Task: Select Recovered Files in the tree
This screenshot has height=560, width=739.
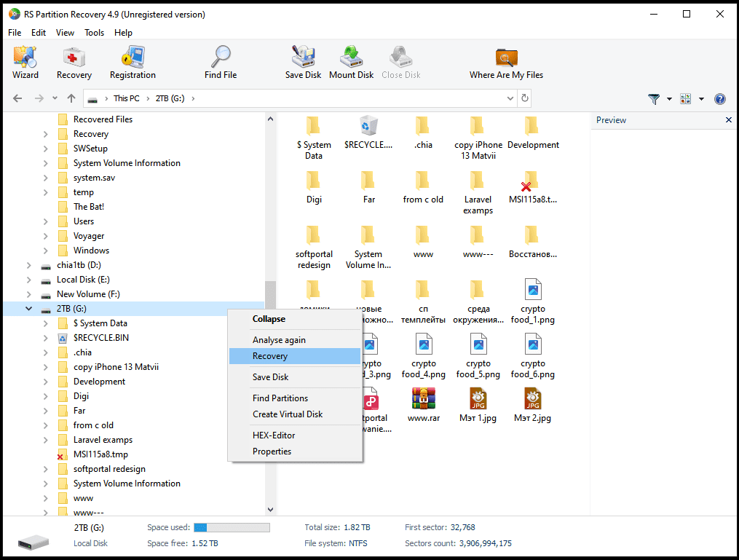Action: pyautogui.click(x=103, y=119)
